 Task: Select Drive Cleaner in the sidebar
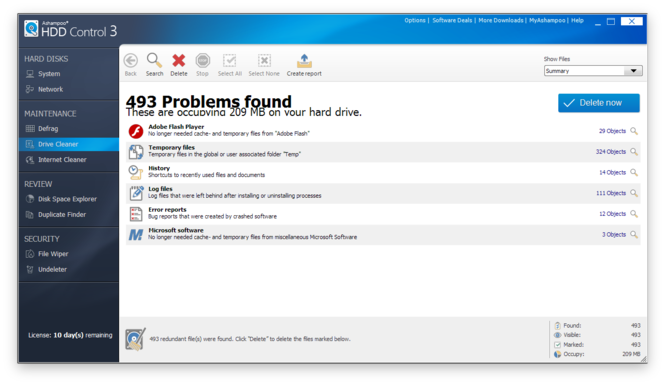click(69, 144)
